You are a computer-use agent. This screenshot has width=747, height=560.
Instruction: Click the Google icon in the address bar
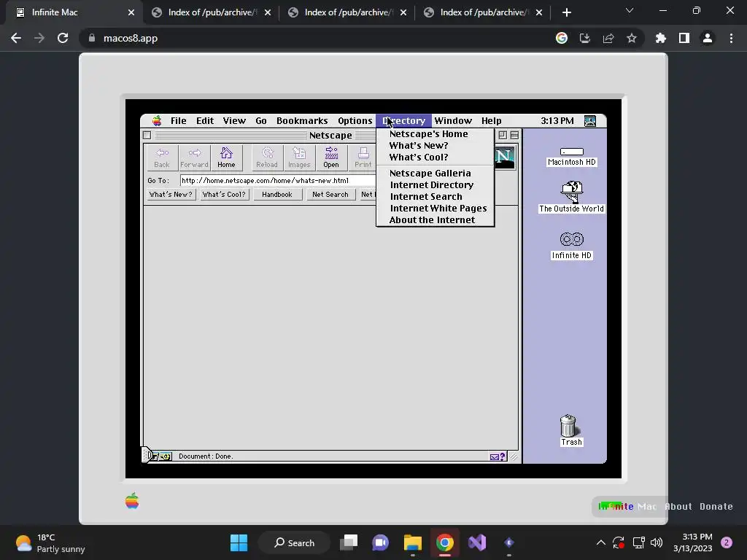pos(562,38)
